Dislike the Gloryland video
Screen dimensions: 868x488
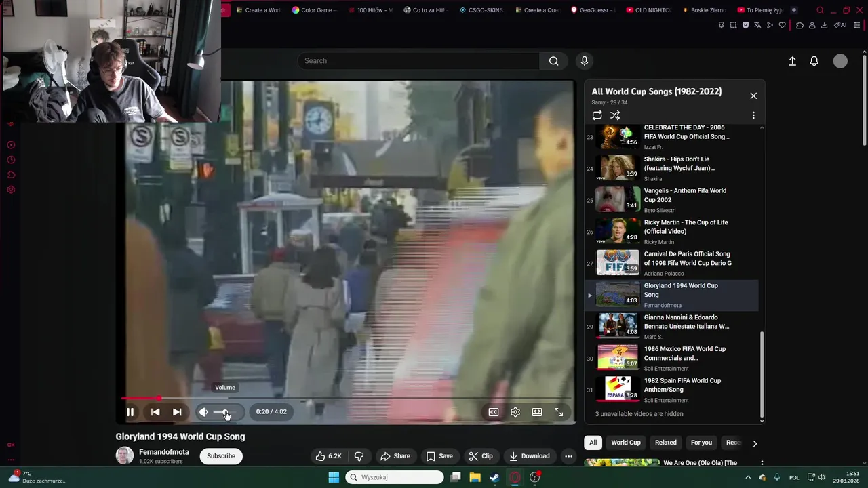[359, 456]
